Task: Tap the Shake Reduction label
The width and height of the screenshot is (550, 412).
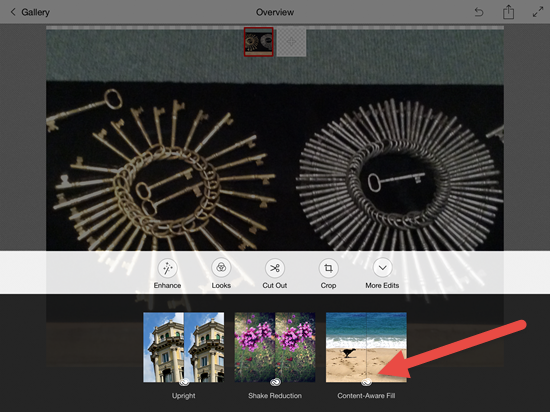Action: tap(275, 396)
